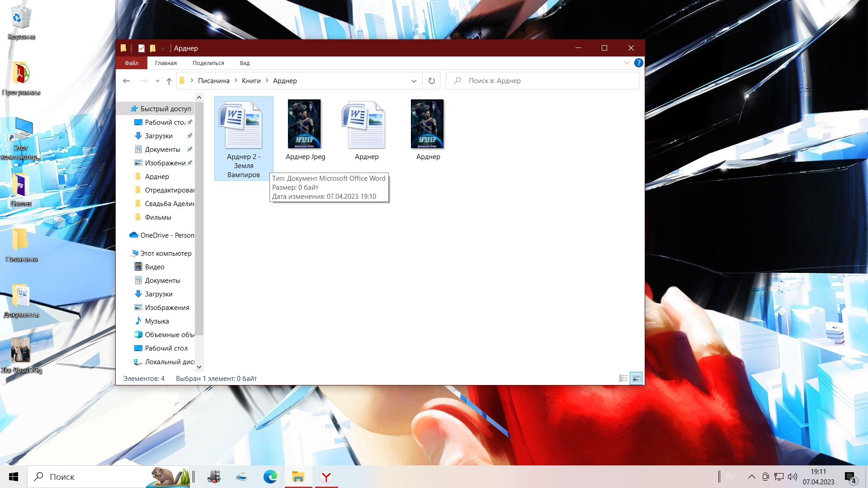
Task: Open the Microsoft Edge taskbar icon
Action: [270, 477]
